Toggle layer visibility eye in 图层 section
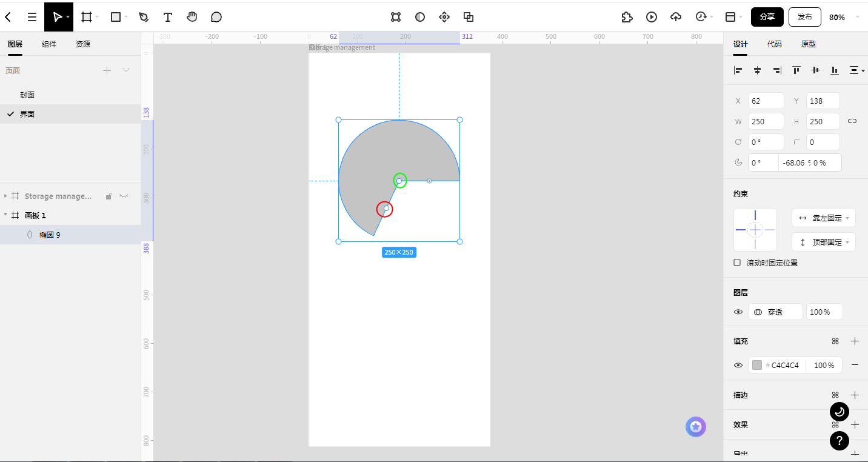 [738, 312]
